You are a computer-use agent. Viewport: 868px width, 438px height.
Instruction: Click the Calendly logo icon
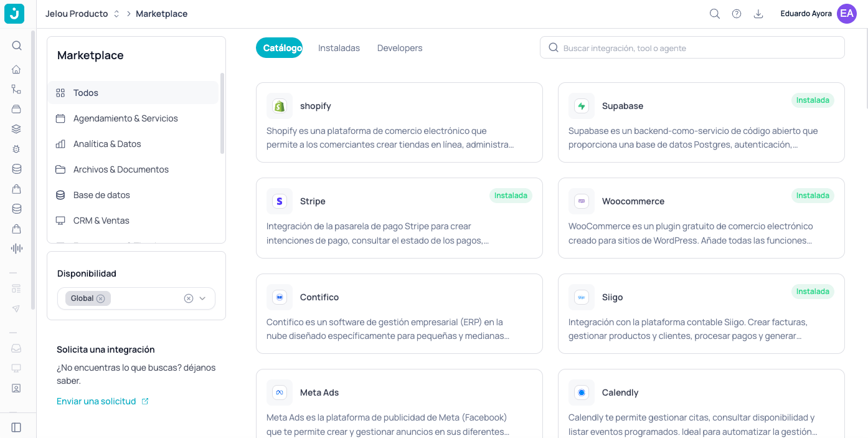582,393
